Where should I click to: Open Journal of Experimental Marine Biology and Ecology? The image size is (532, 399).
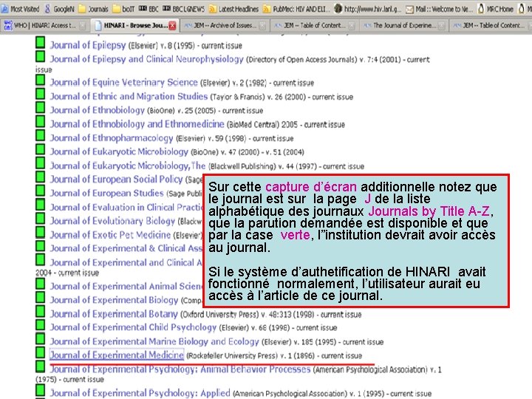[x=154, y=341]
